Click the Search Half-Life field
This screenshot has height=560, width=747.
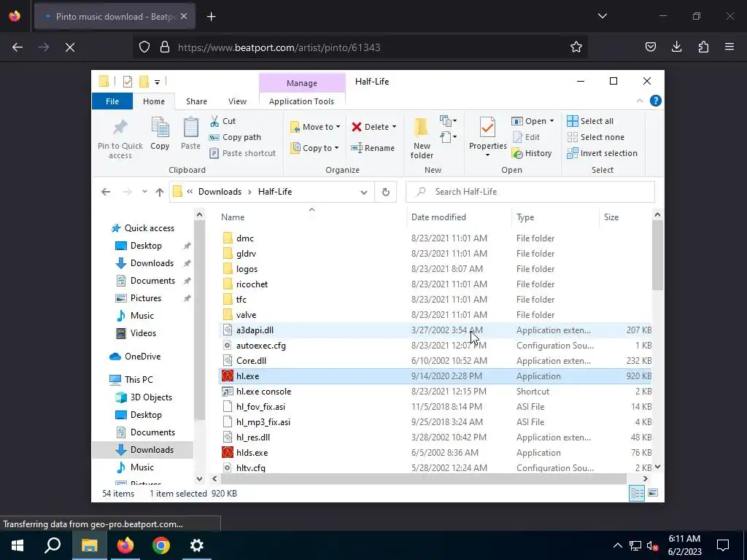click(x=530, y=192)
